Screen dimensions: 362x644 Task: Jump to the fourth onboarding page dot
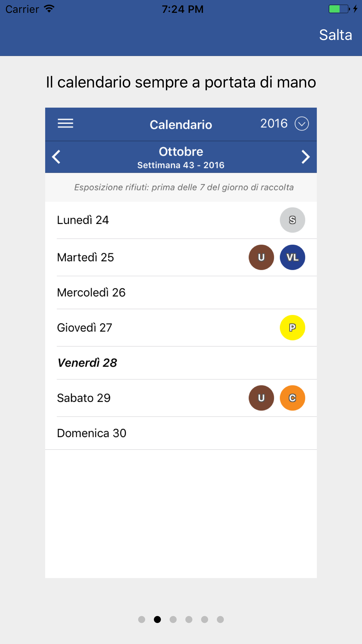[x=189, y=619]
